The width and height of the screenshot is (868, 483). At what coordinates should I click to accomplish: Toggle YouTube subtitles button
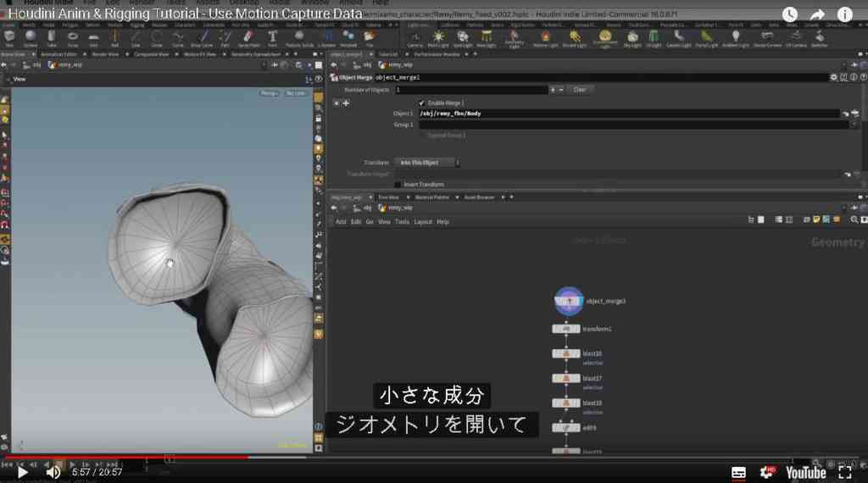pyautogui.click(x=738, y=473)
